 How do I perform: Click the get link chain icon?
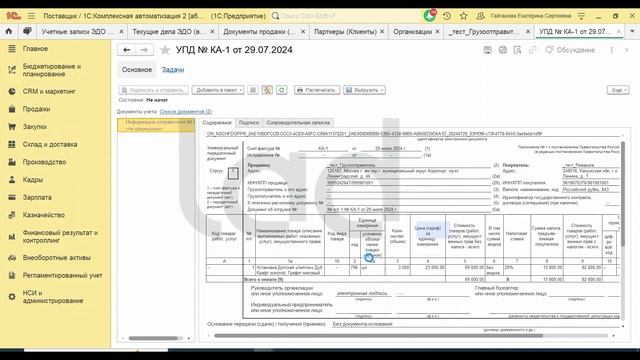pos(532,50)
